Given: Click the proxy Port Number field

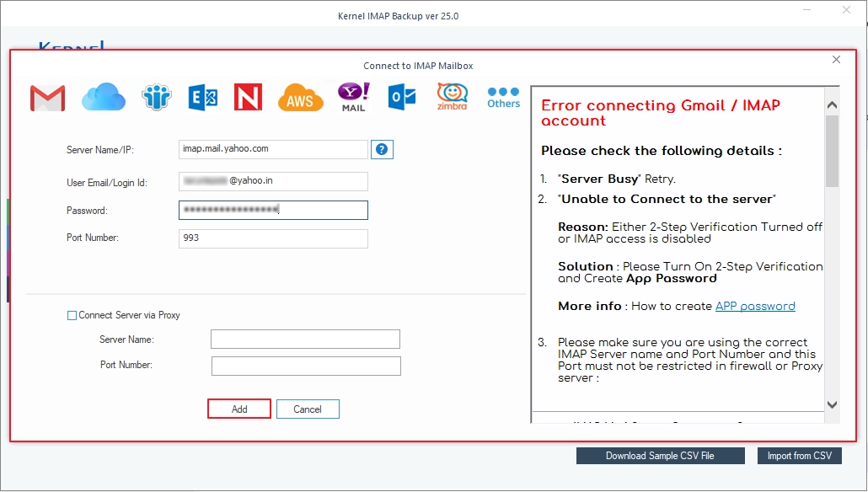Looking at the screenshot, I should pyautogui.click(x=306, y=366).
